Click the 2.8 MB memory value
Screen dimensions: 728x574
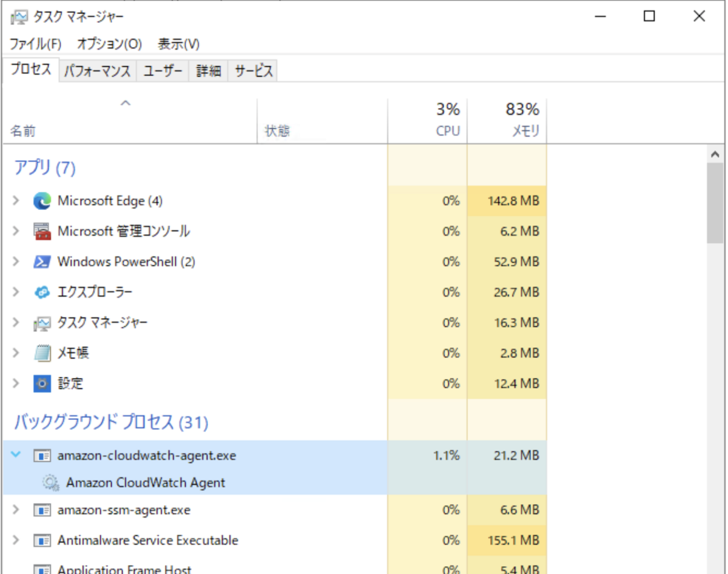coord(521,353)
